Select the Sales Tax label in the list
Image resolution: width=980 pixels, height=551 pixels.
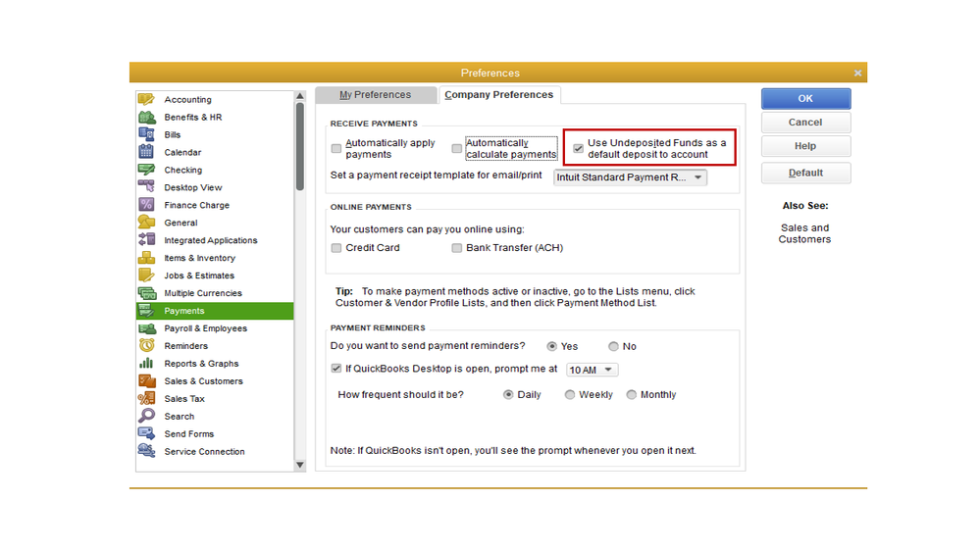pyautogui.click(x=184, y=398)
